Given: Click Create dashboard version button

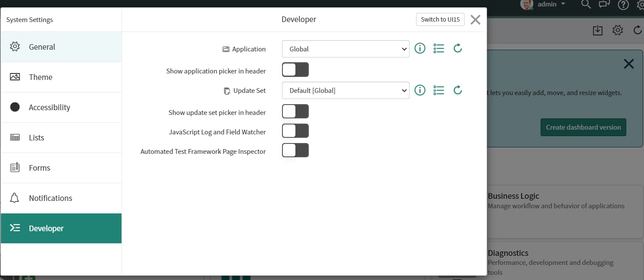Looking at the screenshot, I should (x=583, y=127).
